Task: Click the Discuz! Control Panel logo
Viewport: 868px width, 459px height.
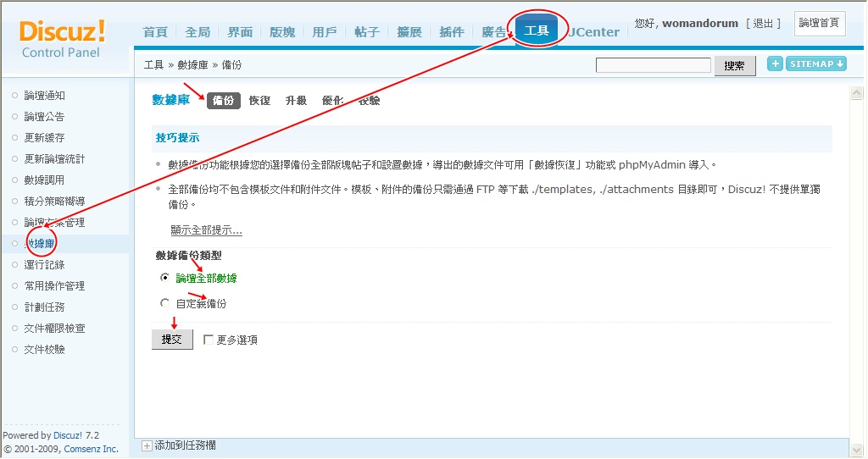Action: (x=63, y=40)
